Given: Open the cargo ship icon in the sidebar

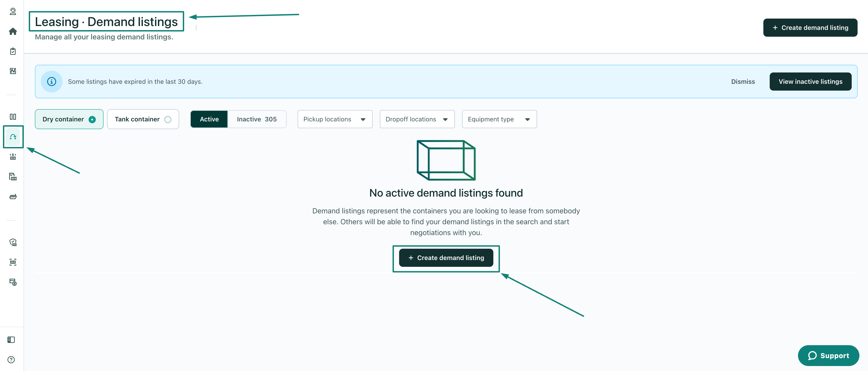Looking at the screenshot, I should [x=13, y=196].
